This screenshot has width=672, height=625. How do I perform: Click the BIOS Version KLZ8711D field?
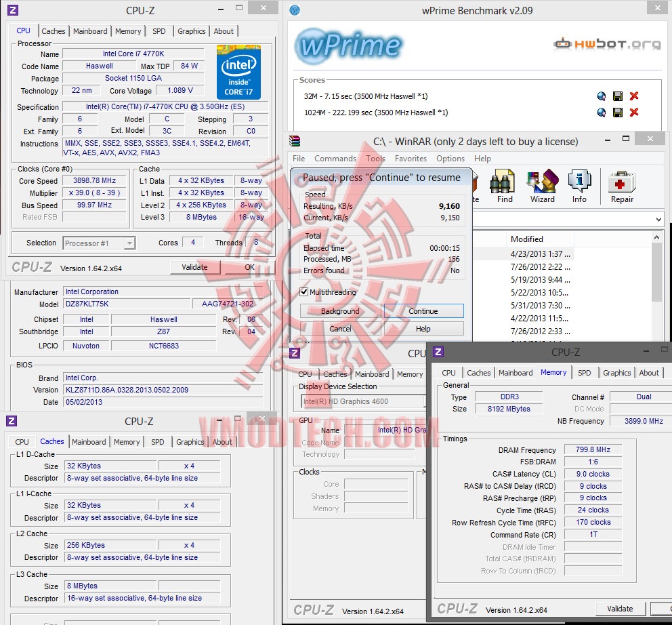tap(163, 390)
